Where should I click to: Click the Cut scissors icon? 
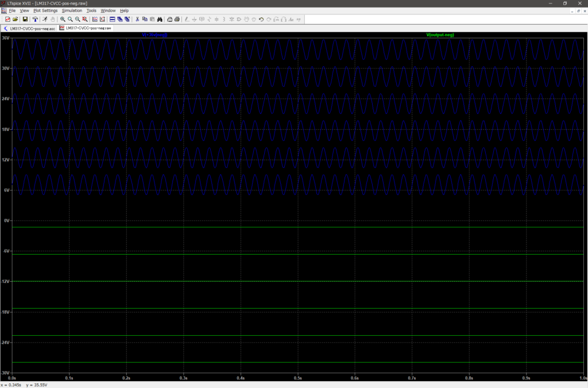tap(137, 19)
